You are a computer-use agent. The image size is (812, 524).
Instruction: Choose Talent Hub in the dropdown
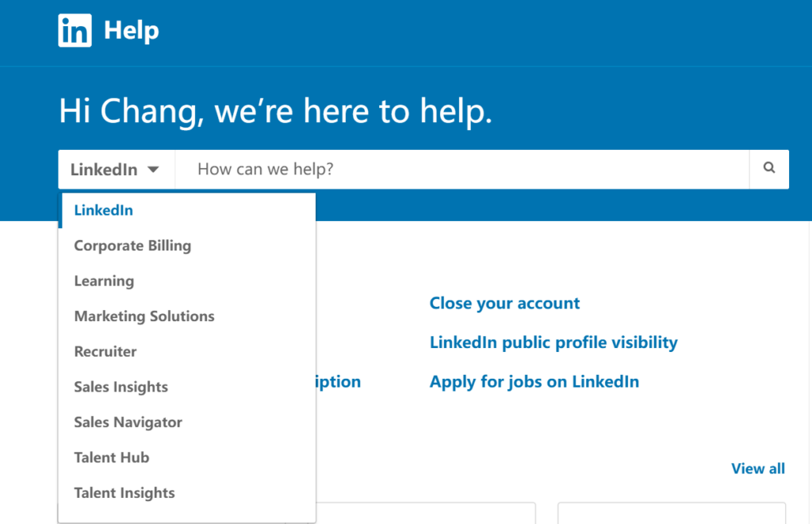pos(111,457)
